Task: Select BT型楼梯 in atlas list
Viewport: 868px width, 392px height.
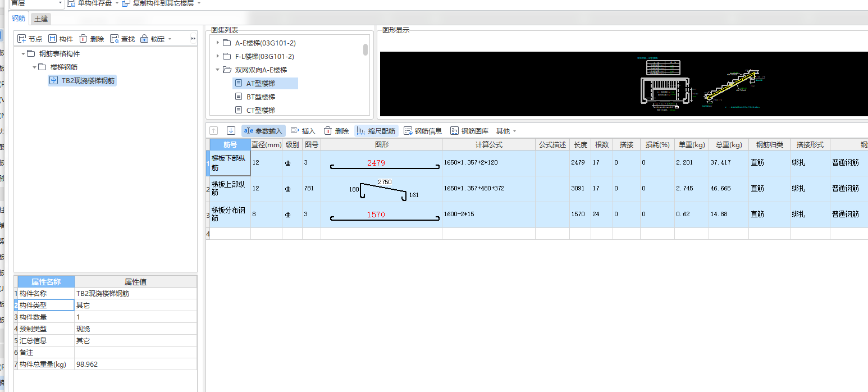Action: 261,97
